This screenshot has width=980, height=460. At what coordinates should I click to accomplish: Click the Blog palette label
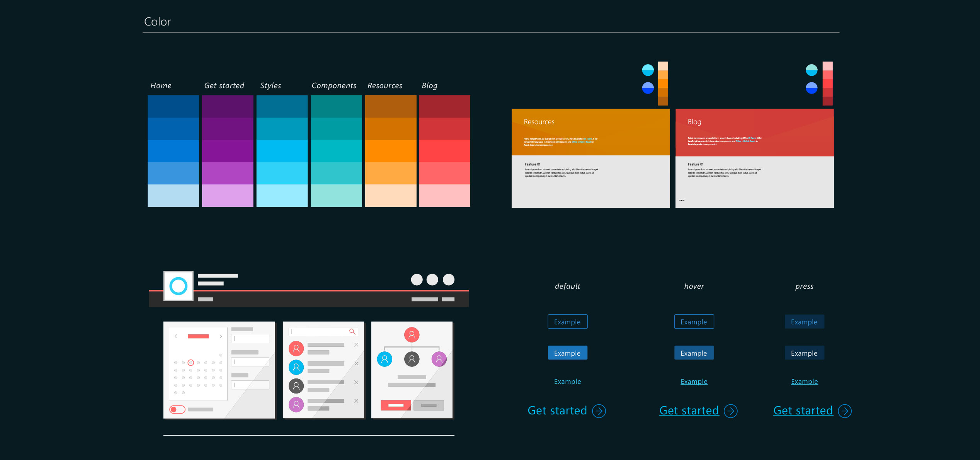429,85
